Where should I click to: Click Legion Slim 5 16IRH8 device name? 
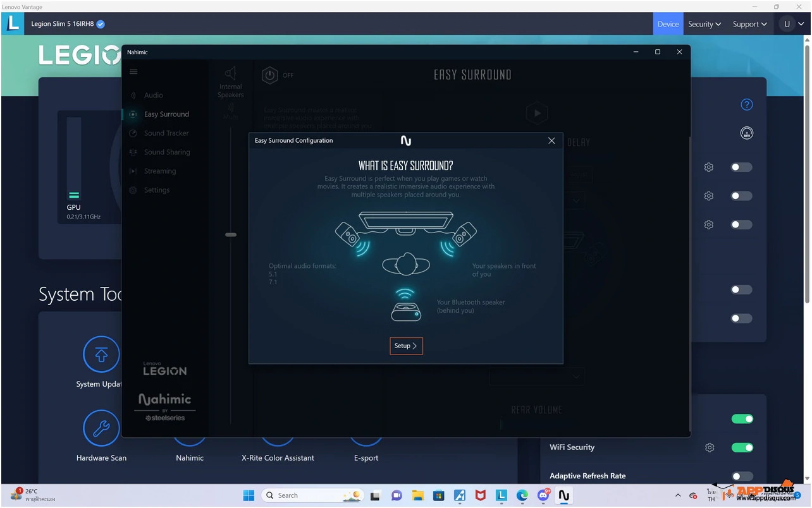coord(62,24)
